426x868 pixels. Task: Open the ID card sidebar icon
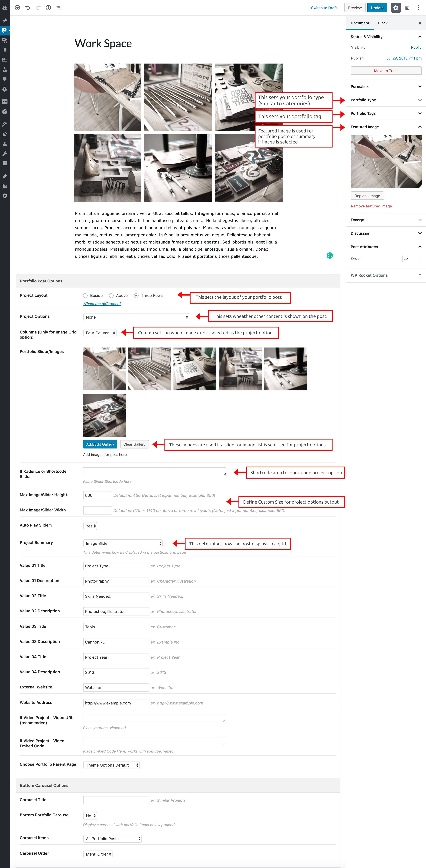coord(5,60)
